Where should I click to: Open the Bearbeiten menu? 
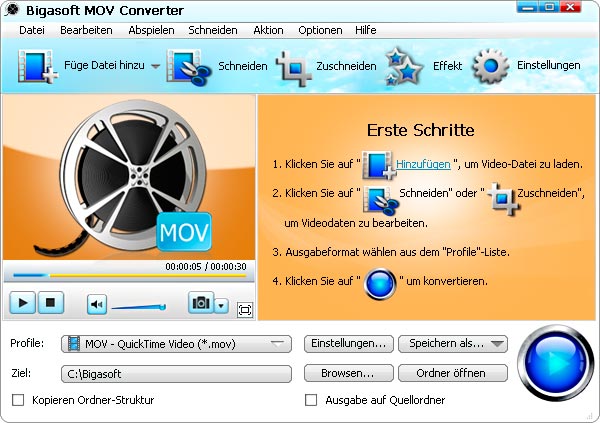(86, 30)
